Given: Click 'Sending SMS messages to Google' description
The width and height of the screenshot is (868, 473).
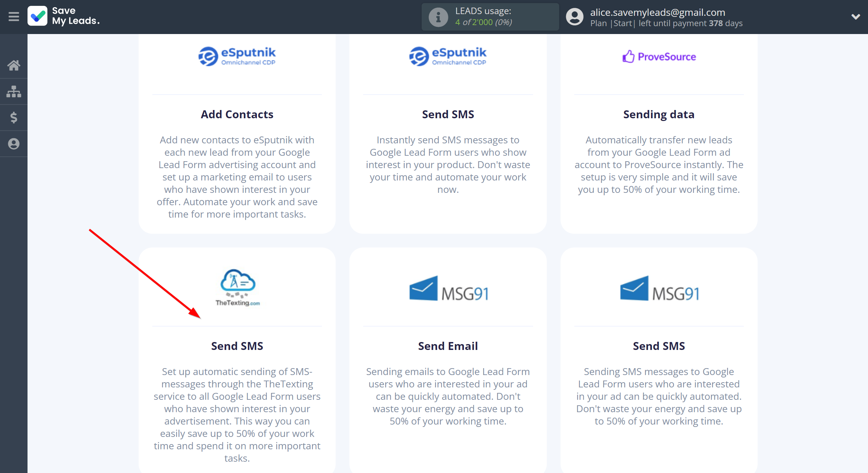Looking at the screenshot, I should tap(659, 396).
